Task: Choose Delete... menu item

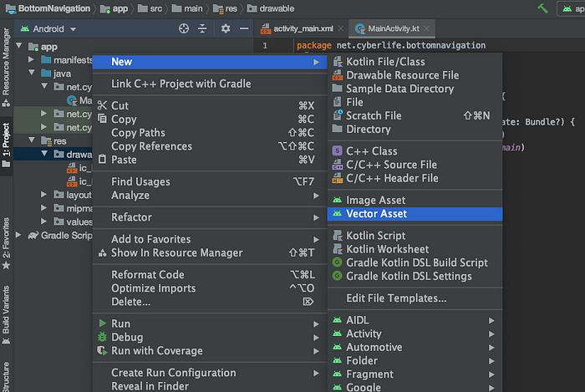Action: coord(210,302)
